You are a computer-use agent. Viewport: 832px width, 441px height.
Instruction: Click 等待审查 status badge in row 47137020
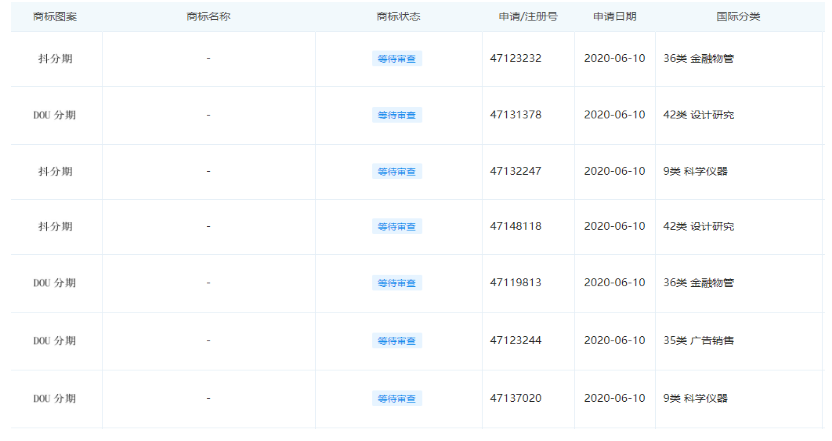397,399
